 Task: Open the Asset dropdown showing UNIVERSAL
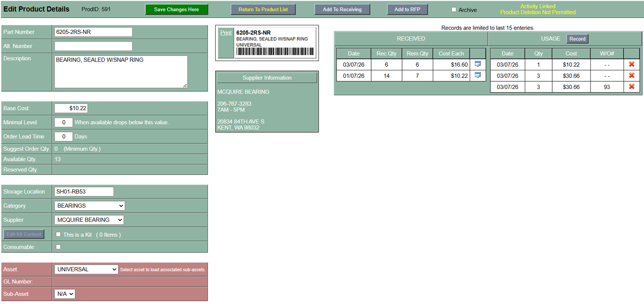coord(86,269)
